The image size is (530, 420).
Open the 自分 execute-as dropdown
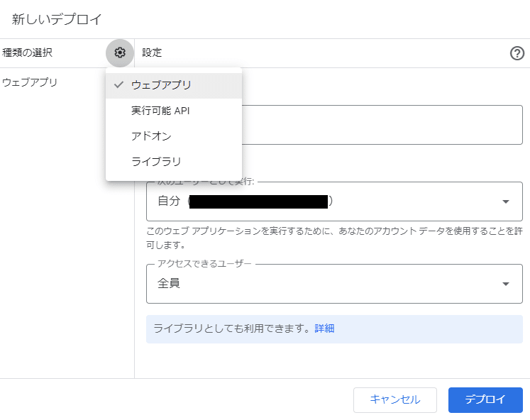tap(334, 201)
